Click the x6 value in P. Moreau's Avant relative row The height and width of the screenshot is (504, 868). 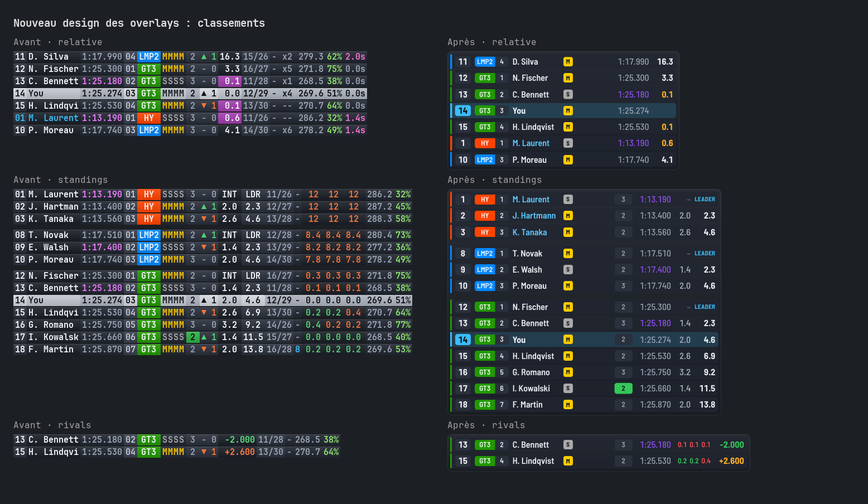tap(287, 130)
